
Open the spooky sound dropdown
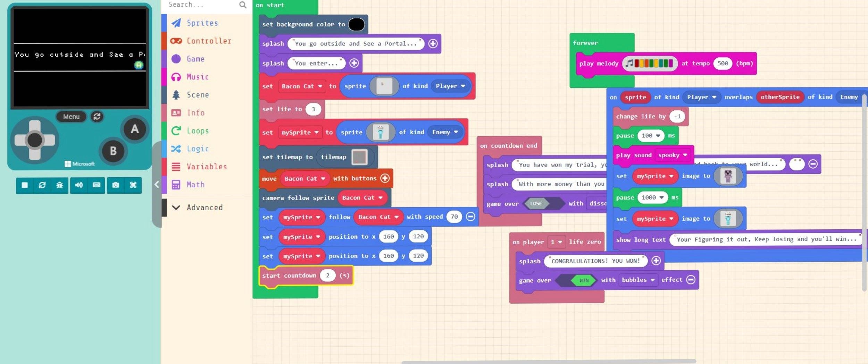(x=673, y=155)
